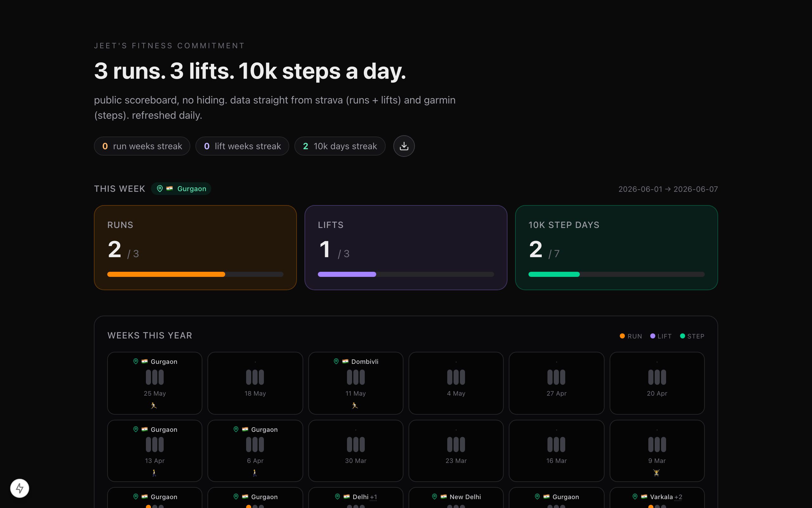
Task: Open the 16 Mar week card
Action: point(556,451)
